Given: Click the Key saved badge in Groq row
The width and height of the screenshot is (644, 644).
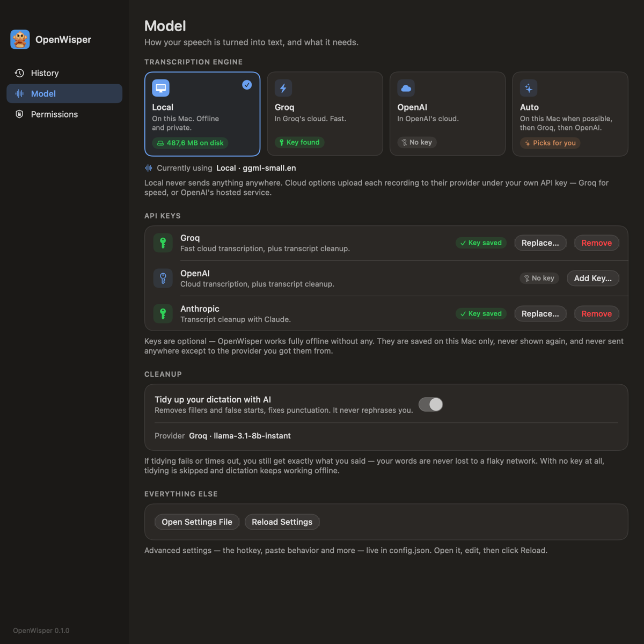Looking at the screenshot, I should 481,243.
